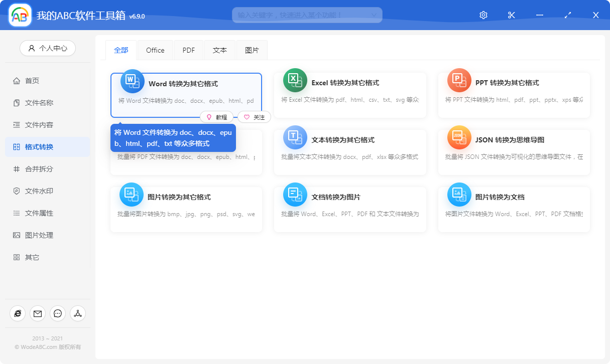Open the settings gear in titlebar

tap(483, 15)
